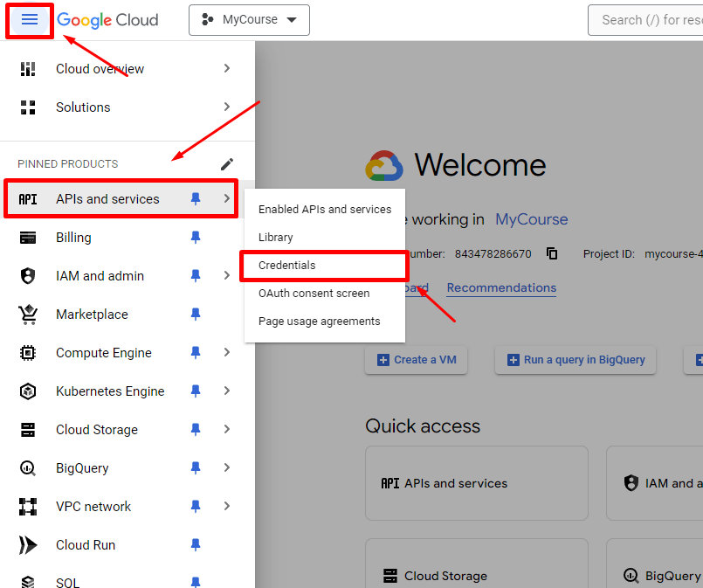Click the project selector dots icon

[207, 19]
